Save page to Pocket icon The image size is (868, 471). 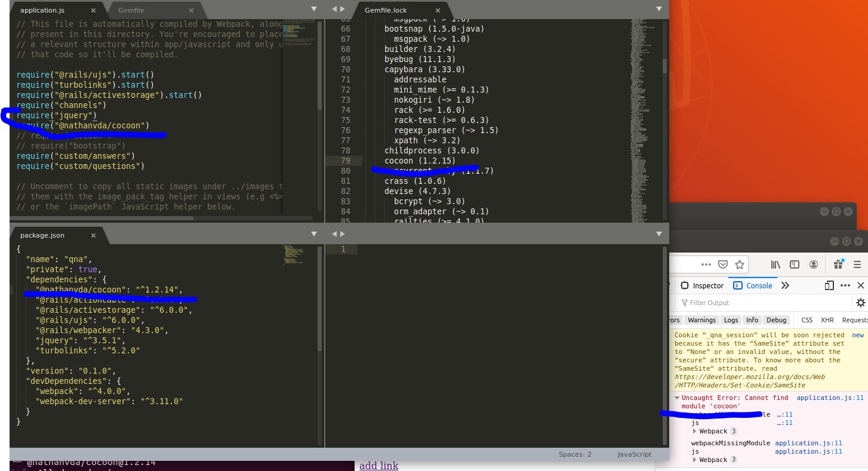(722, 264)
